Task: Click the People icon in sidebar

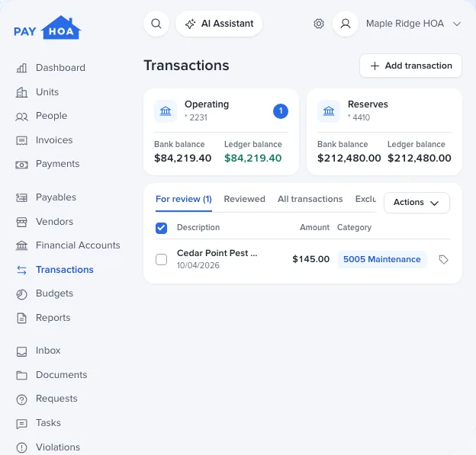Action: click(x=21, y=116)
